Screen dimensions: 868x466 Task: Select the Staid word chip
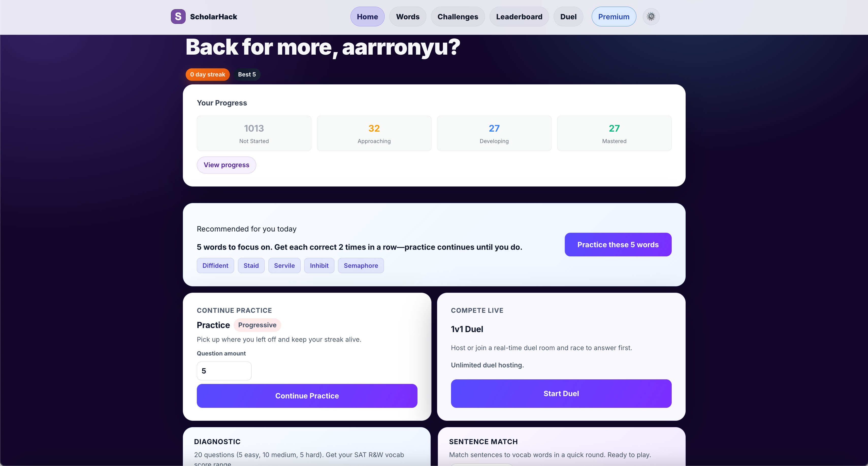251,266
